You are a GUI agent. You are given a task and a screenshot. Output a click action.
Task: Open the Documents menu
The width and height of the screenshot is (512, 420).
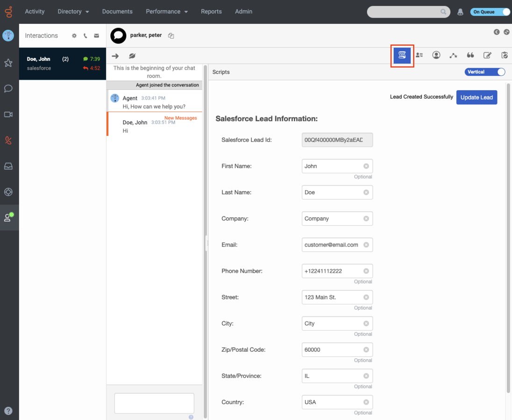click(x=117, y=11)
